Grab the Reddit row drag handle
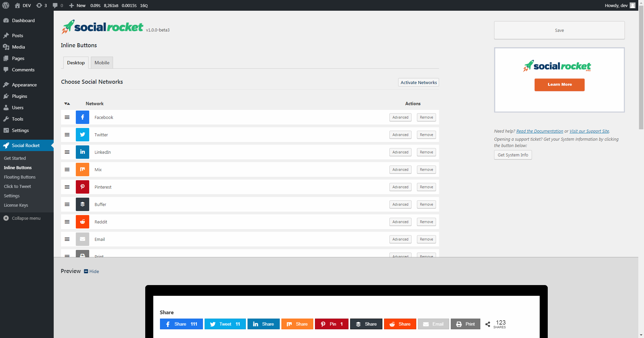644x338 pixels. click(67, 222)
